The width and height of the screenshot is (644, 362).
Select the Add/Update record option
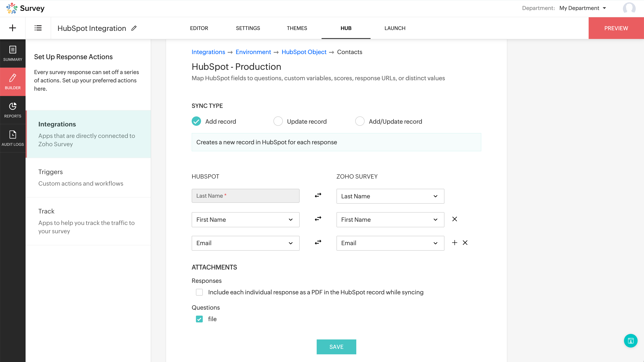pyautogui.click(x=360, y=121)
